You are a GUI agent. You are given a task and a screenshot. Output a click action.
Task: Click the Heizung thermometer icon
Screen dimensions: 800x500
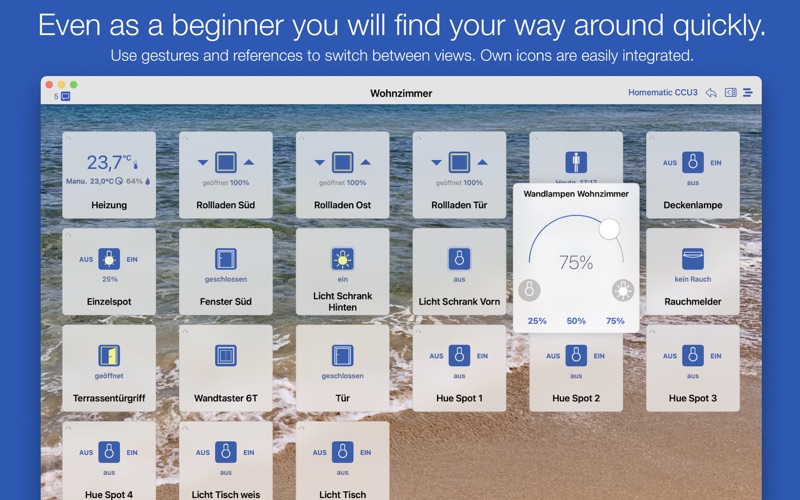click(x=136, y=165)
